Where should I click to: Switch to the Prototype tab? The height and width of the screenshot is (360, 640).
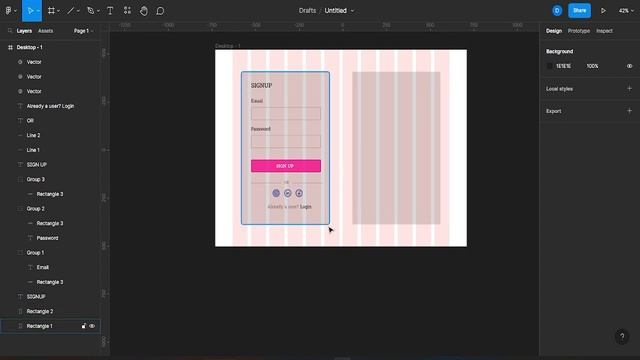point(578,31)
